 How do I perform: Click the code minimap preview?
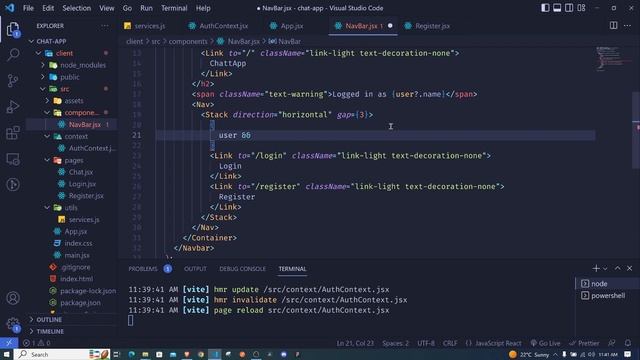pos(613,59)
